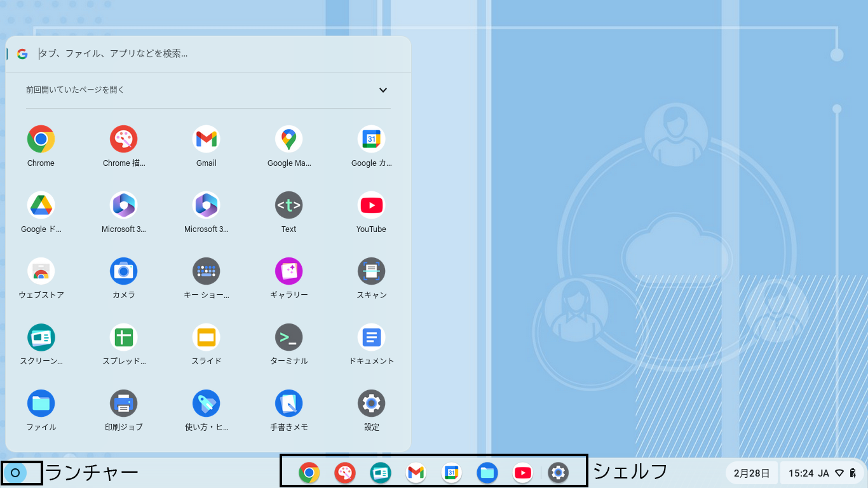Open Chrome from the shelf
Viewport: 868px width, 488px height.
point(309,472)
